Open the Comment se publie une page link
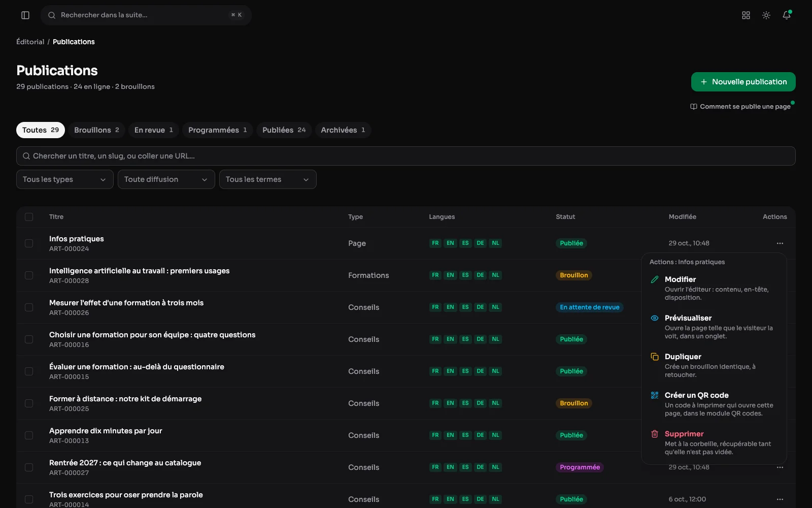This screenshot has height=508, width=812. click(x=740, y=107)
